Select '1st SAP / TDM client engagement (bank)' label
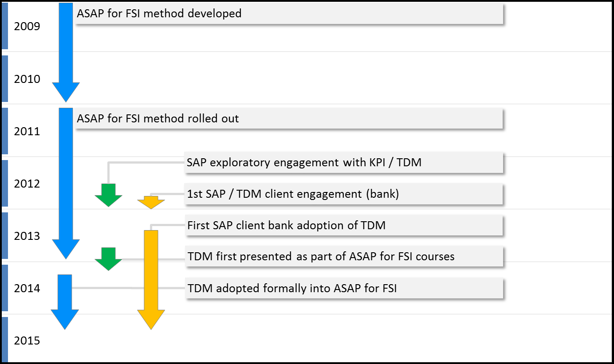614x364 pixels. tap(344, 194)
